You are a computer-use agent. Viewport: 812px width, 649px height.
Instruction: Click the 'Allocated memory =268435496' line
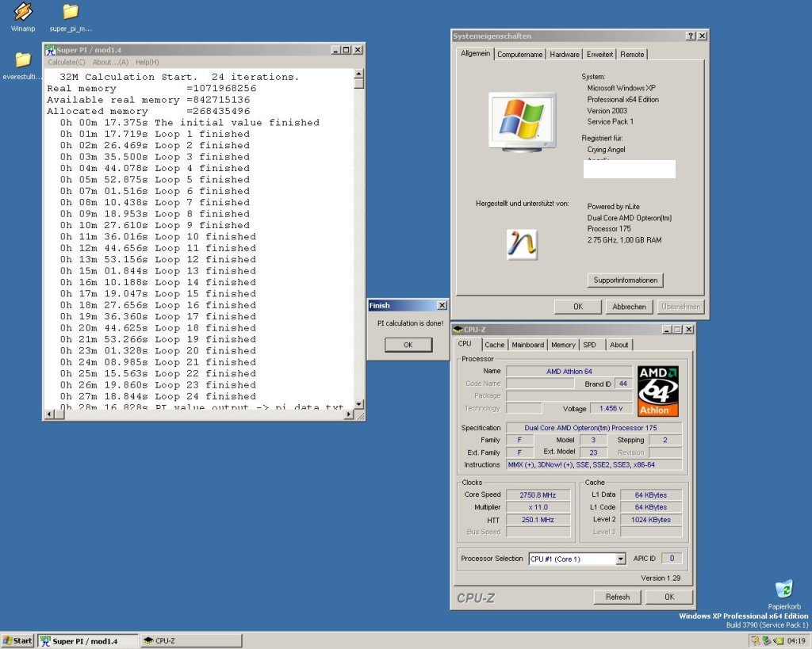click(148, 111)
